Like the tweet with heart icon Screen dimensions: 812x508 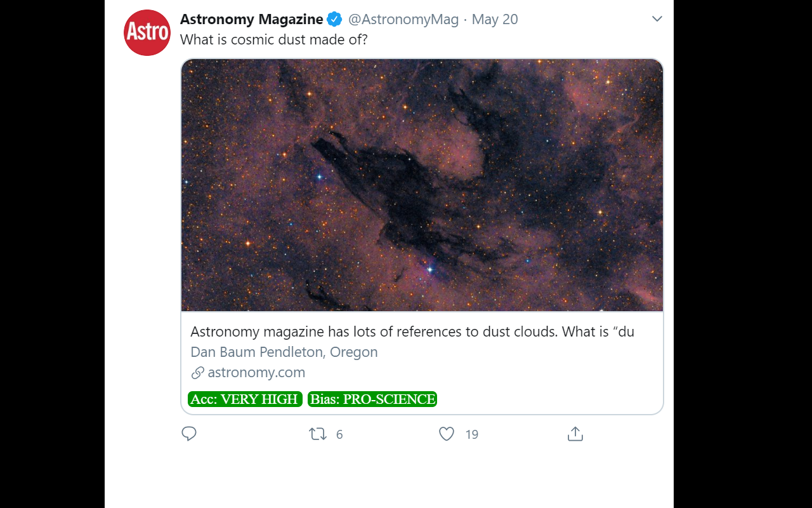[447, 434]
